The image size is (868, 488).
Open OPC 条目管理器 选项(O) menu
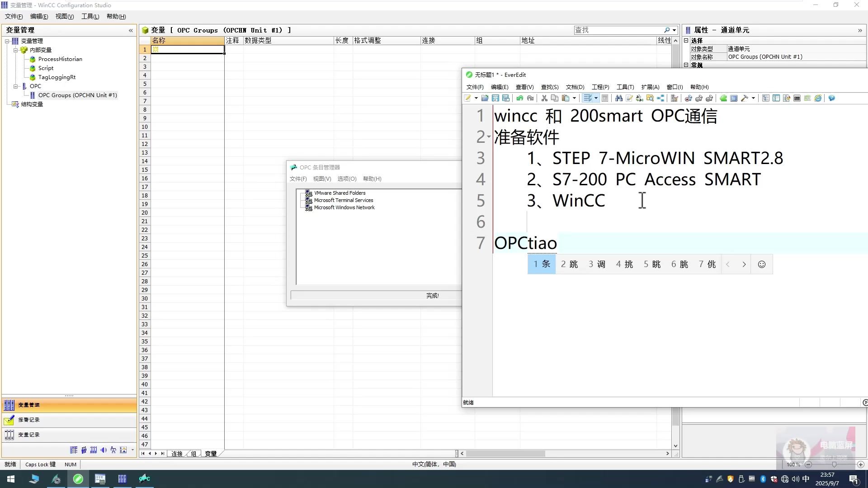point(347,179)
